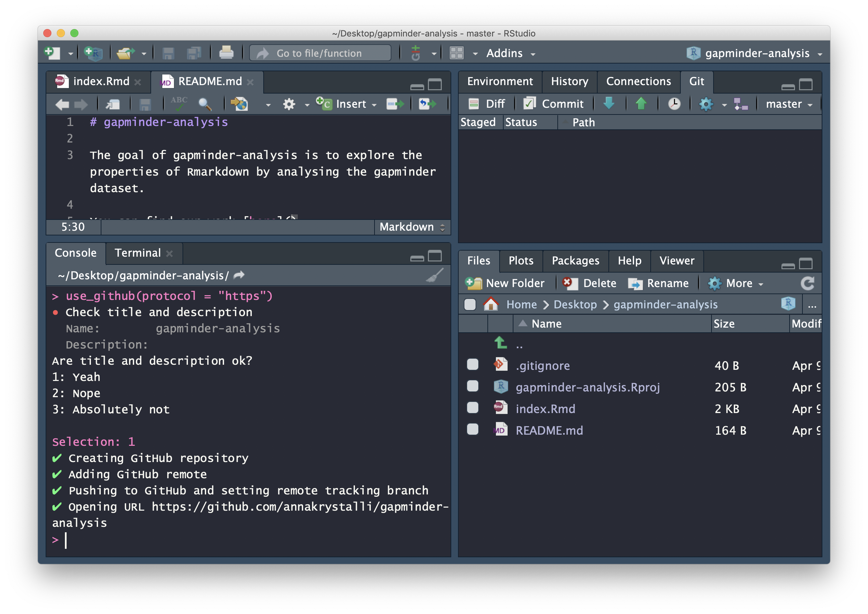Tick the checkbox next to .gitignore
This screenshot has width=868, height=614.
click(473, 364)
